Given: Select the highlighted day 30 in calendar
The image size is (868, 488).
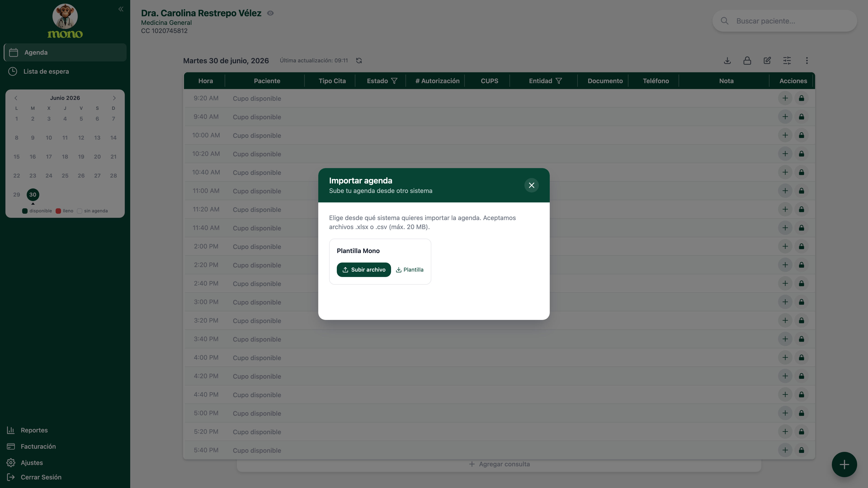Looking at the screenshot, I should (x=33, y=195).
